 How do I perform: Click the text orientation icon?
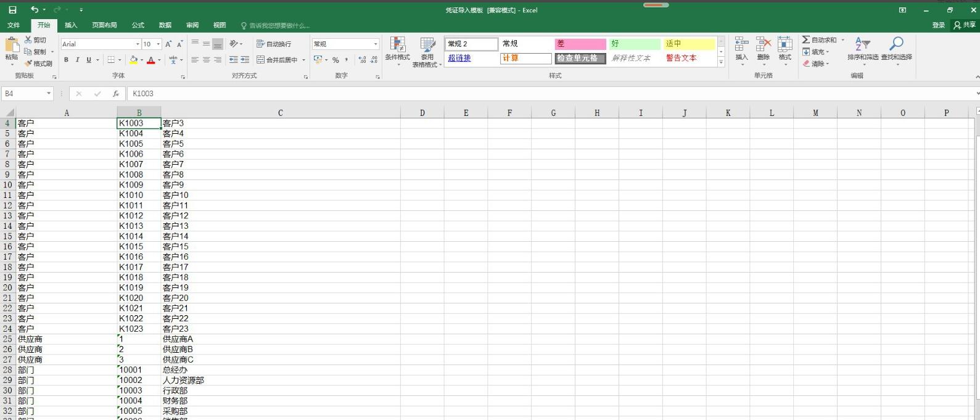coord(234,44)
